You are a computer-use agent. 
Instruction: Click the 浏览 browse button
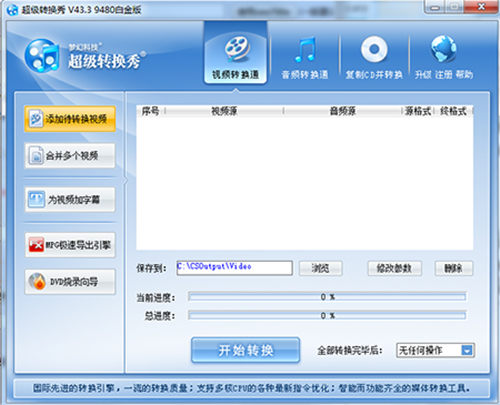click(x=320, y=268)
